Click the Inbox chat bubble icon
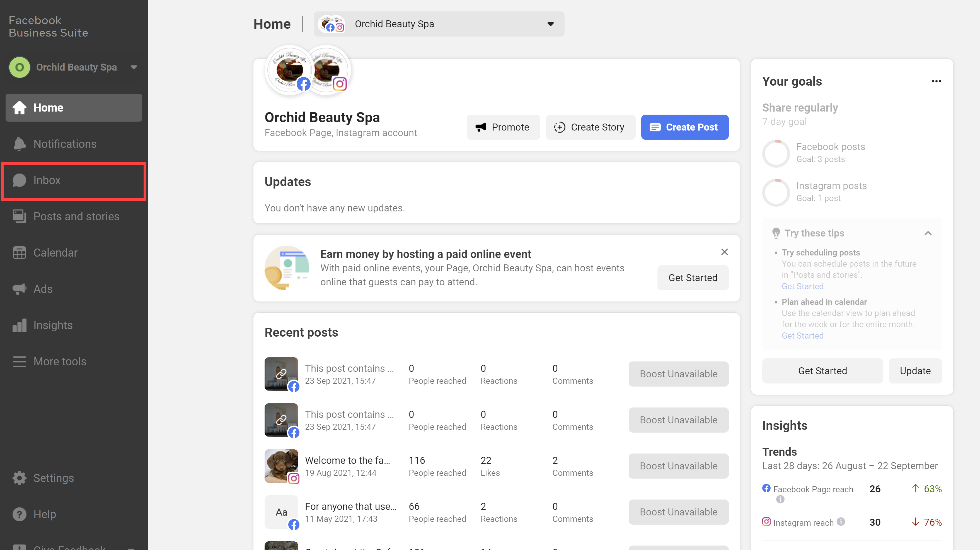The image size is (980, 550). [x=20, y=180]
